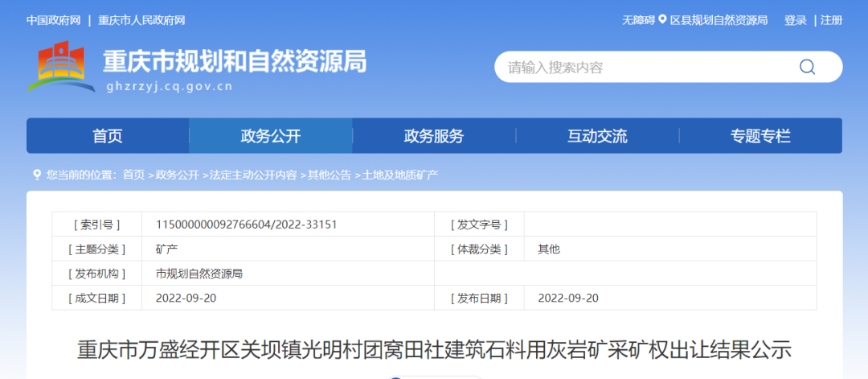The height and width of the screenshot is (379, 868).
Task: Open the 互动交流 navigation tab
Action: (x=596, y=136)
